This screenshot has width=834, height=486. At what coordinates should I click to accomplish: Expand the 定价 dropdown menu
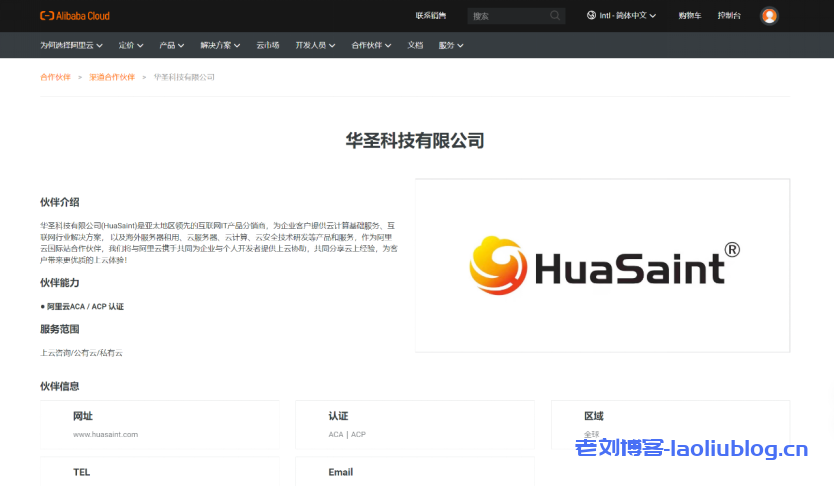131,45
